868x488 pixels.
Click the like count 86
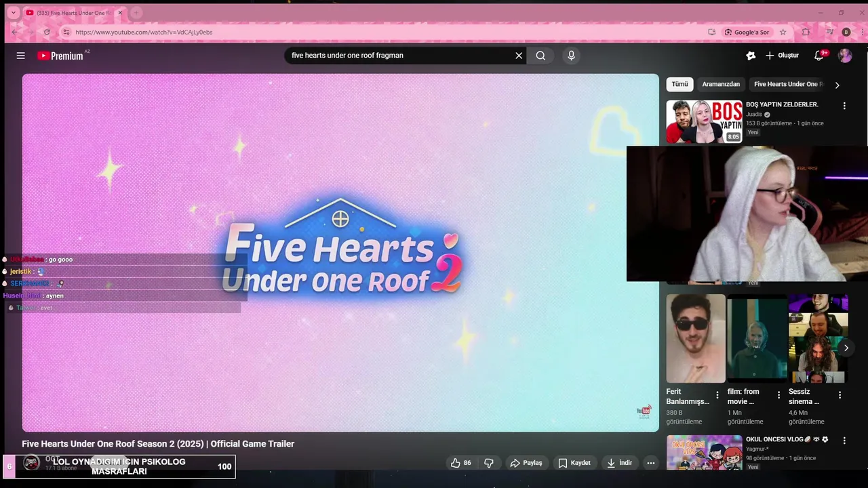pyautogui.click(x=467, y=463)
